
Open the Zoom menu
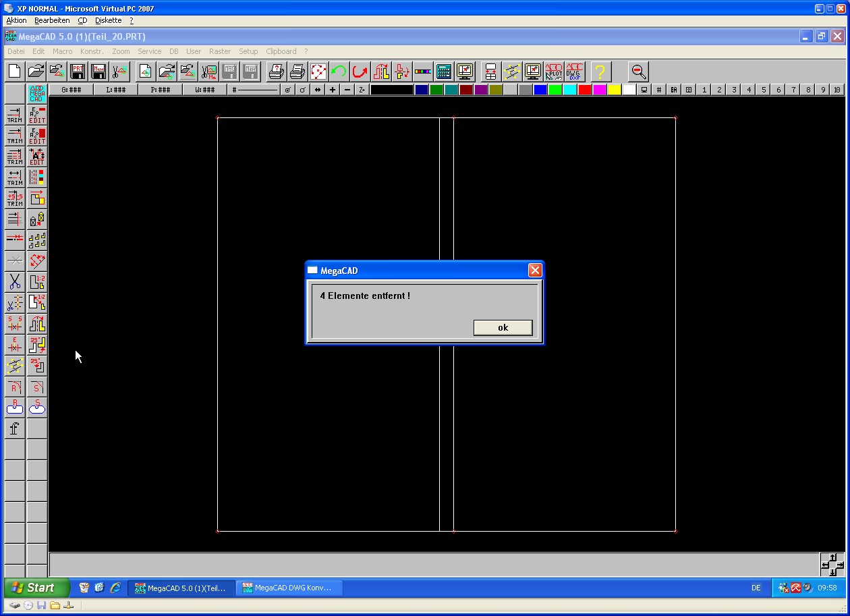click(x=121, y=51)
